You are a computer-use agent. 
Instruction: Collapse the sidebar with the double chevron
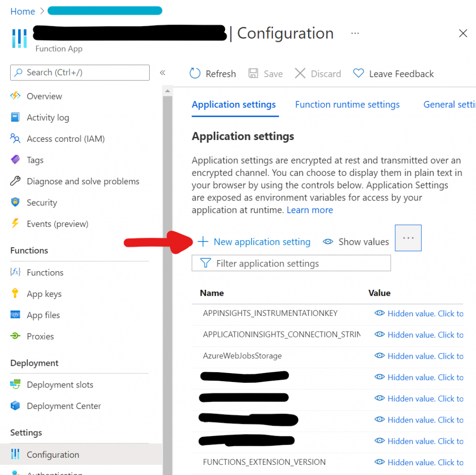tap(163, 73)
